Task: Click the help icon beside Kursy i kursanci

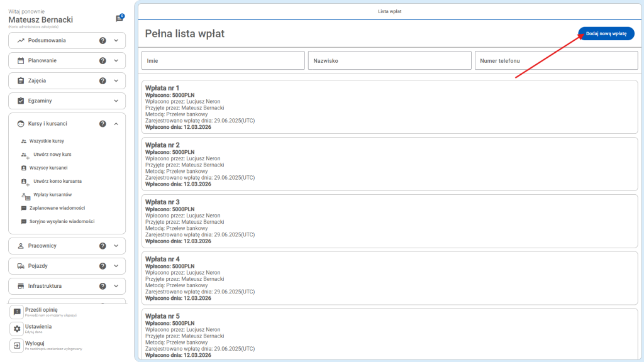Action: (103, 124)
